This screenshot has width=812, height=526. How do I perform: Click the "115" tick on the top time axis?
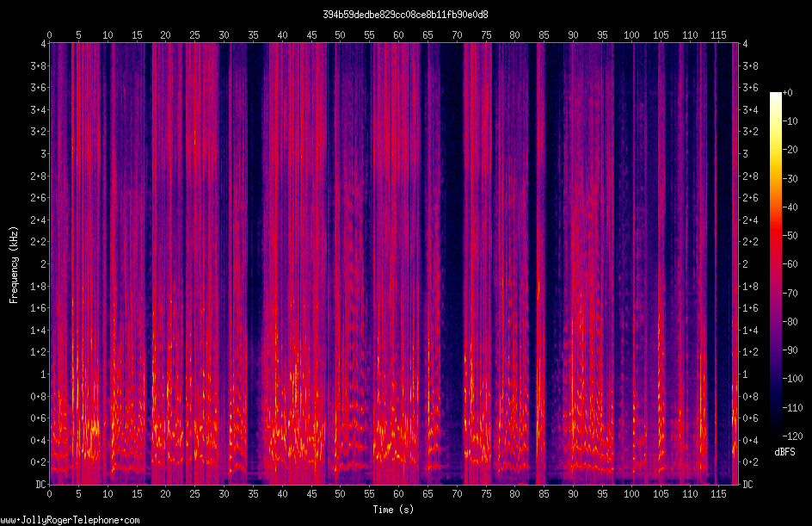pos(718,35)
